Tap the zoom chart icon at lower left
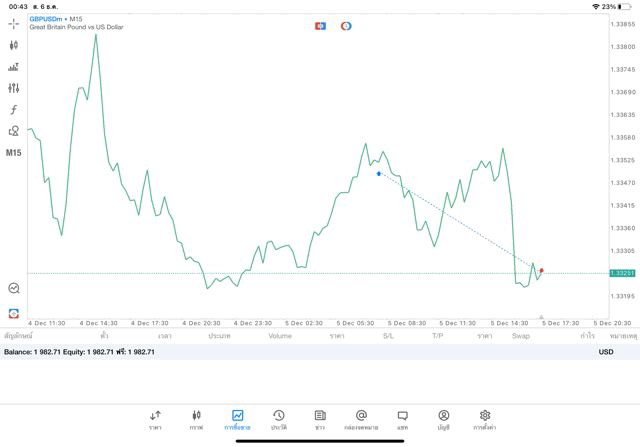This screenshot has height=447, width=640. 14,288
